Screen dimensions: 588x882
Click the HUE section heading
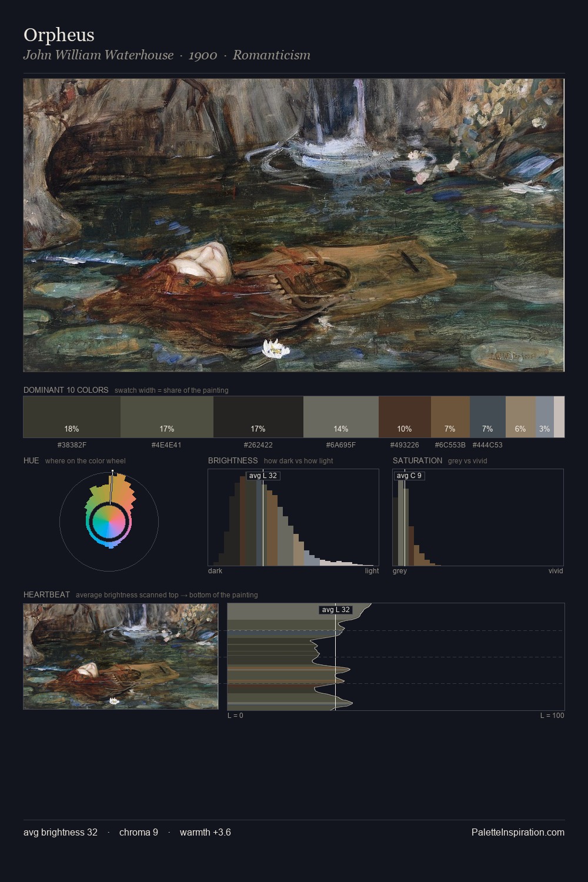tap(31, 460)
